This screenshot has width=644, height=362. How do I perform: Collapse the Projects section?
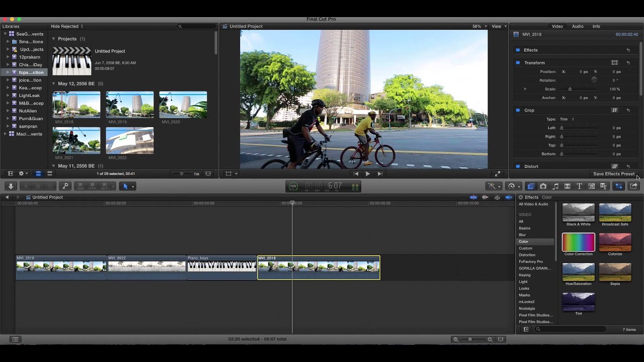[54, 39]
